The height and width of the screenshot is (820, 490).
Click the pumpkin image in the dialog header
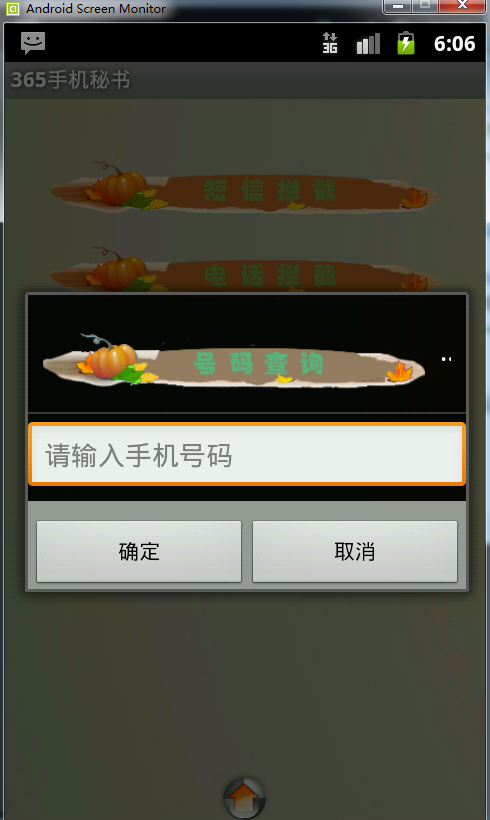(111, 359)
